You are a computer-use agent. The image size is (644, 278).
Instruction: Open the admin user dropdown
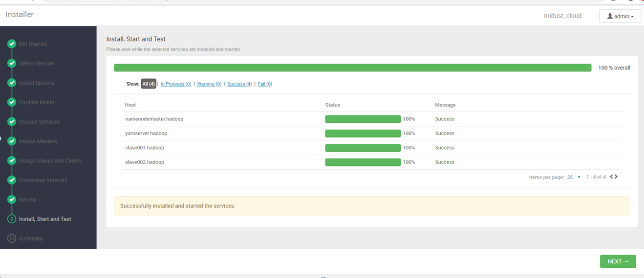pyautogui.click(x=621, y=16)
